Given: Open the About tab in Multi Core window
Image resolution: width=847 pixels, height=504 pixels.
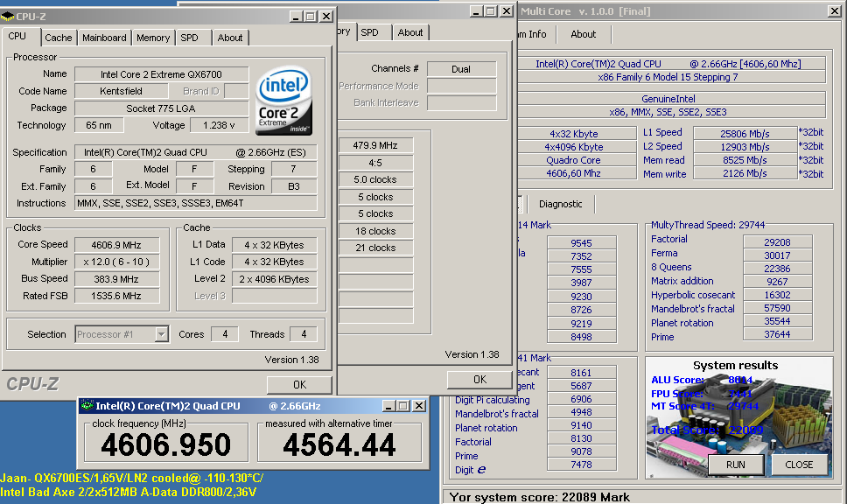Looking at the screenshot, I should tap(584, 34).
